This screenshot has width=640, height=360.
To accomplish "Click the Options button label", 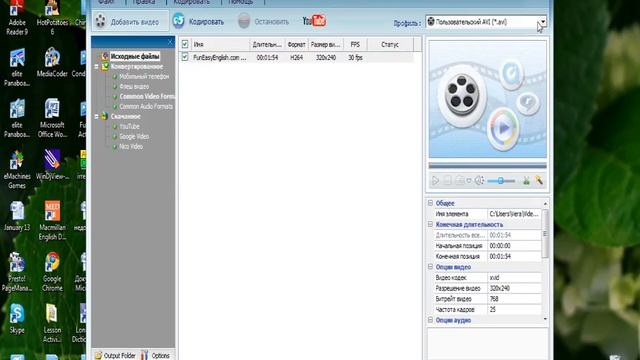I will pos(160,356).
